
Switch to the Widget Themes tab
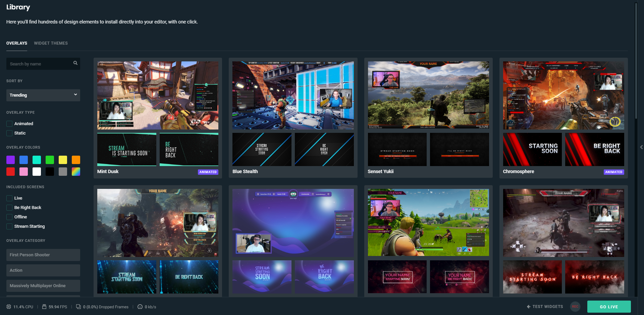[x=51, y=43]
